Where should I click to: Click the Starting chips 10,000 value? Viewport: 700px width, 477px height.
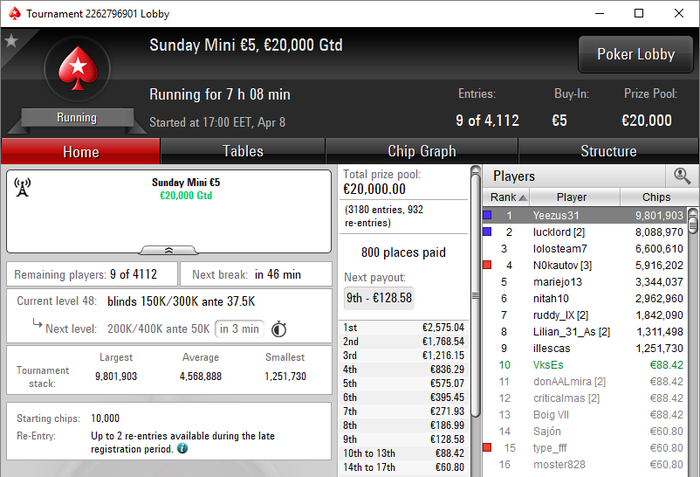[x=105, y=418]
